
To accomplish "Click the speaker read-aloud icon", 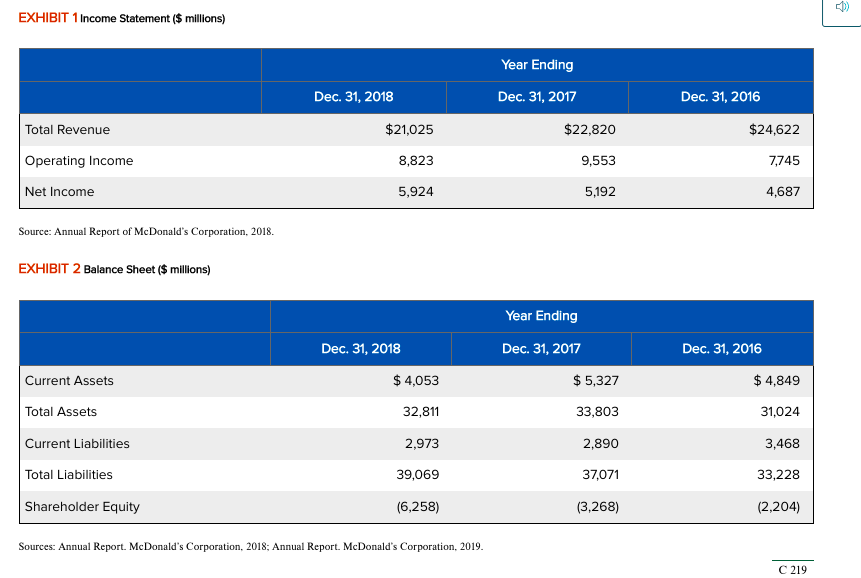I will (840, 8).
